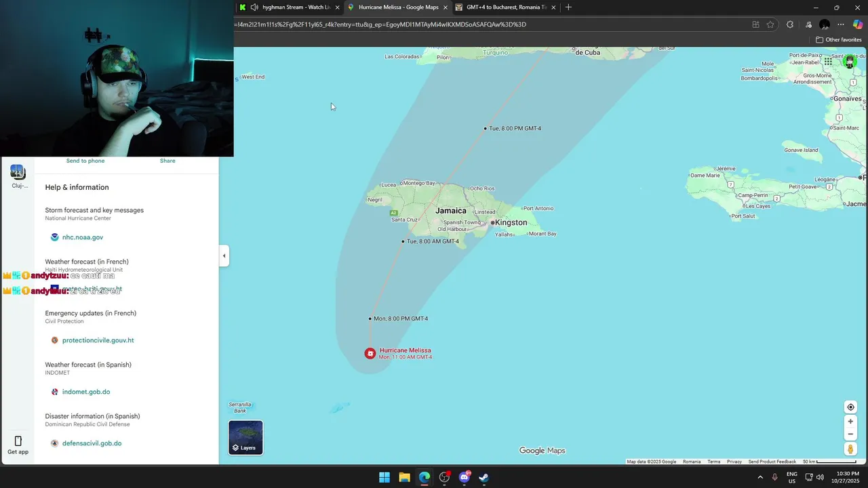The width and height of the screenshot is (868, 488).
Task: Toggle the 50 km map scale
Action: (829, 462)
